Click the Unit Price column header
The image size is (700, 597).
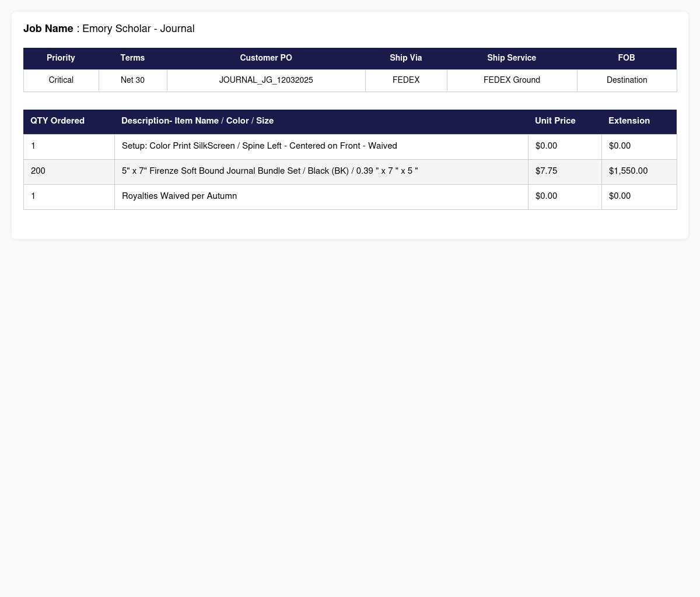click(x=555, y=121)
